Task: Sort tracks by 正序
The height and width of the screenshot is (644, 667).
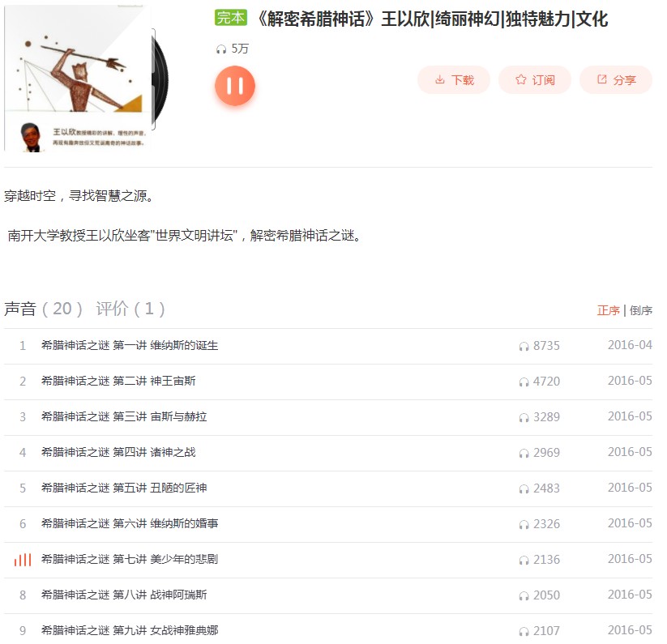Action: (x=609, y=310)
